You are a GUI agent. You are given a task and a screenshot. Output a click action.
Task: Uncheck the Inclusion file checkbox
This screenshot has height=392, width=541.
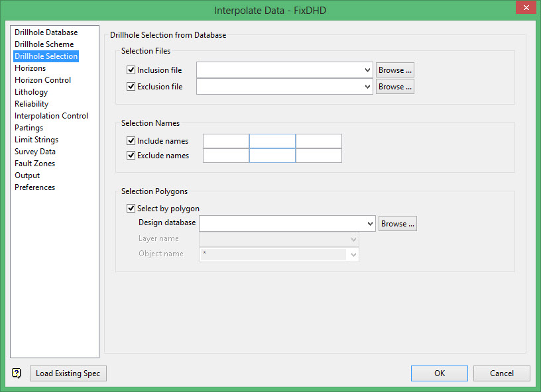click(x=131, y=70)
